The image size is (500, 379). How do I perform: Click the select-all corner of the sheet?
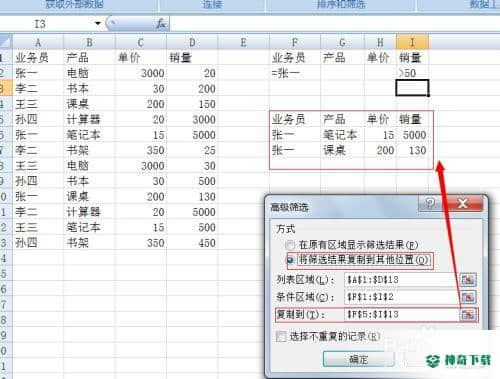click(x=6, y=42)
